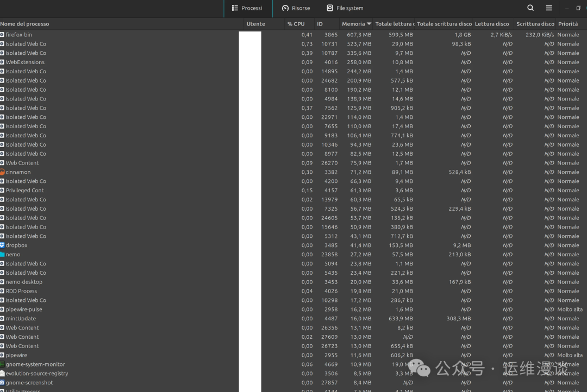This screenshot has height=392, width=587.
Task: Click the Privileged Cont process icon
Action: point(2,191)
